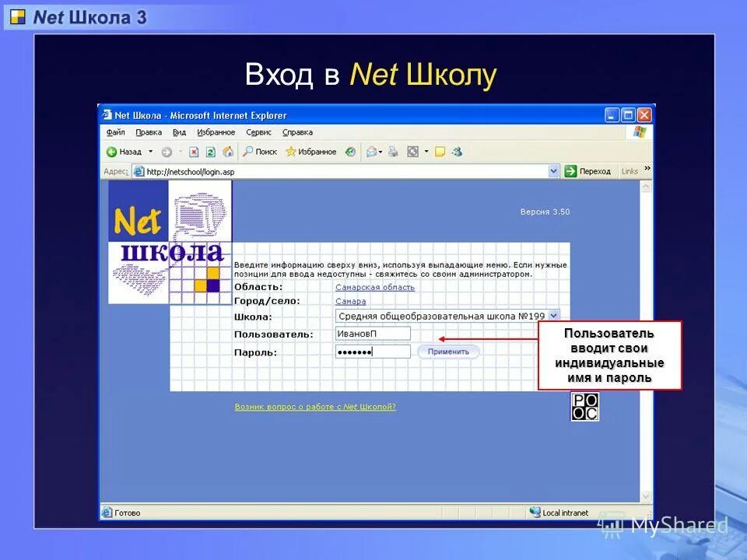Viewport: 747px width, 560px height.
Task: Open the 'Возник вопрос о работе с Net Школой?' link
Action: click(x=314, y=406)
